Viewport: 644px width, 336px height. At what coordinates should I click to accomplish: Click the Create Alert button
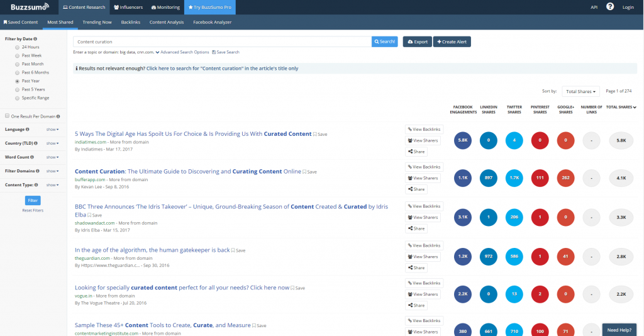point(452,42)
